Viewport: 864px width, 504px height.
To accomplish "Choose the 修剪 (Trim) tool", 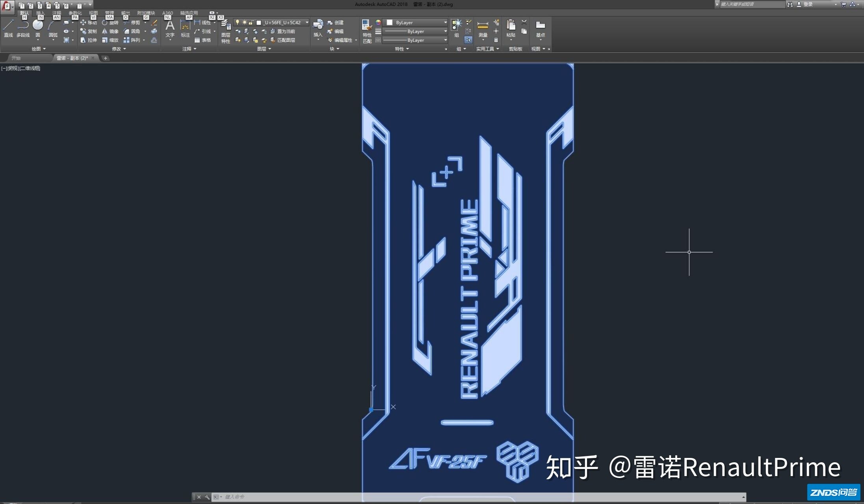I will tap(132, 22).
